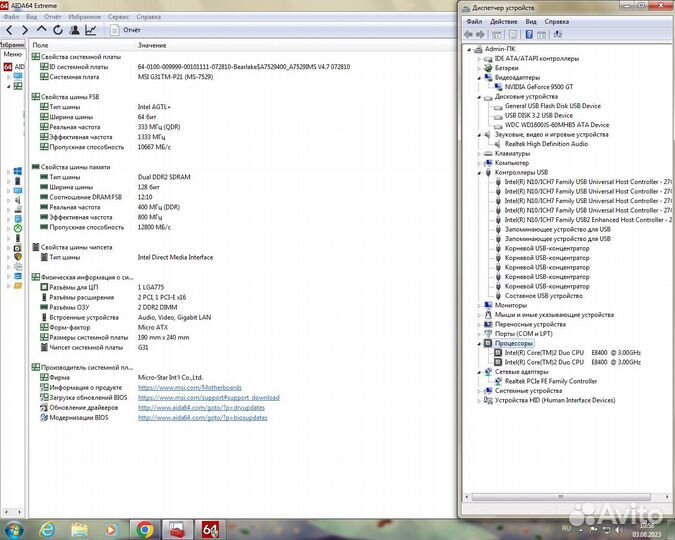Open the user icon in AIDA64 toolbar
This screenshot has height=540, width=675.
74,30
